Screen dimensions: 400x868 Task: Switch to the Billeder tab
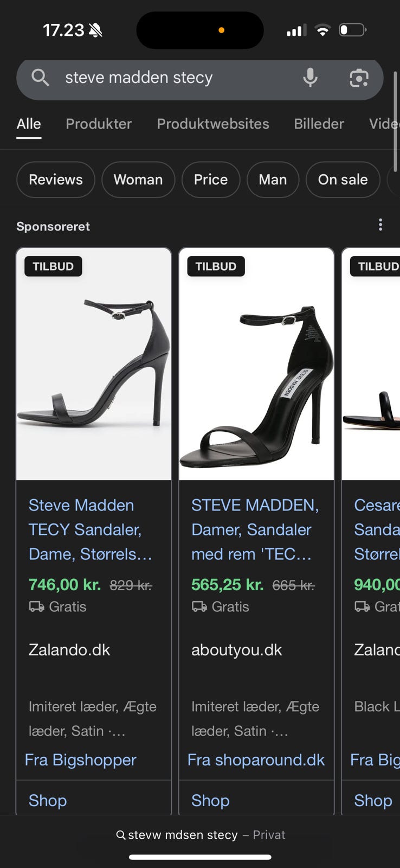tap(319, 124)
